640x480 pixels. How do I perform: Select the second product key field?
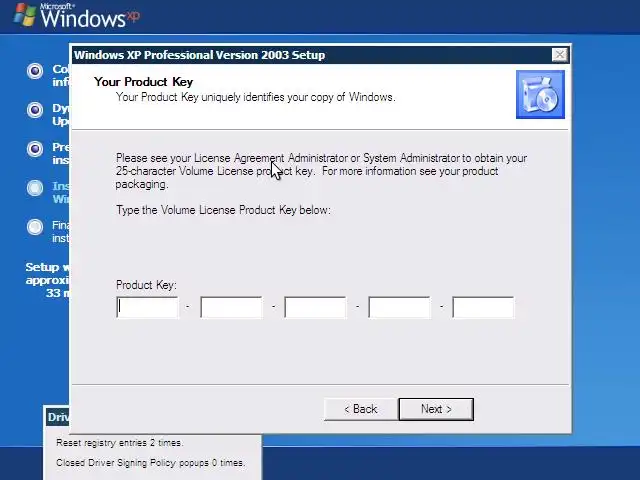point(231,307)
